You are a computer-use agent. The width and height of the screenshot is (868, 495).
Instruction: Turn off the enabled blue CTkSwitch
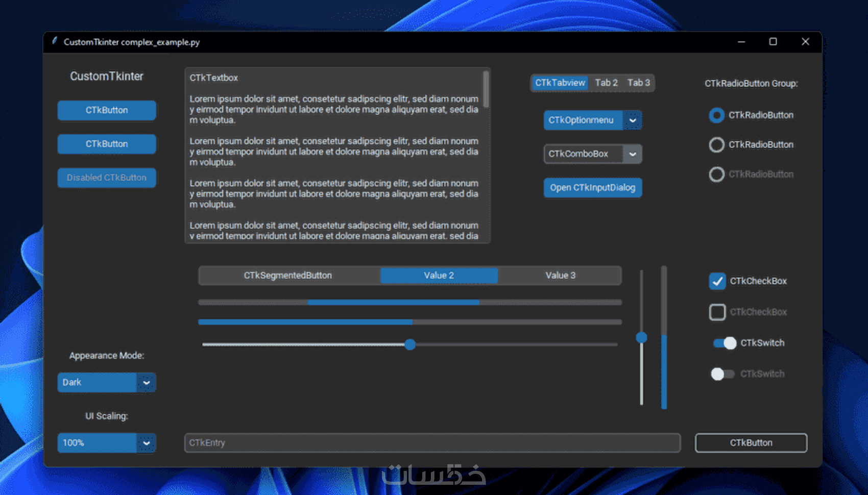coord(725,343)
